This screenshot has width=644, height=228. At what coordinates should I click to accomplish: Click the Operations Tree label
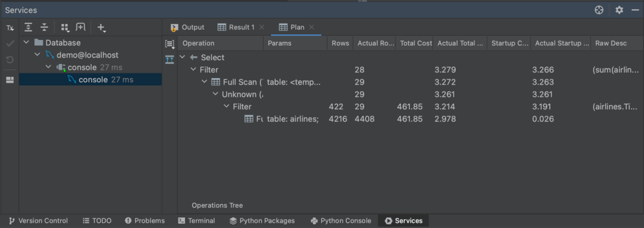217,205
